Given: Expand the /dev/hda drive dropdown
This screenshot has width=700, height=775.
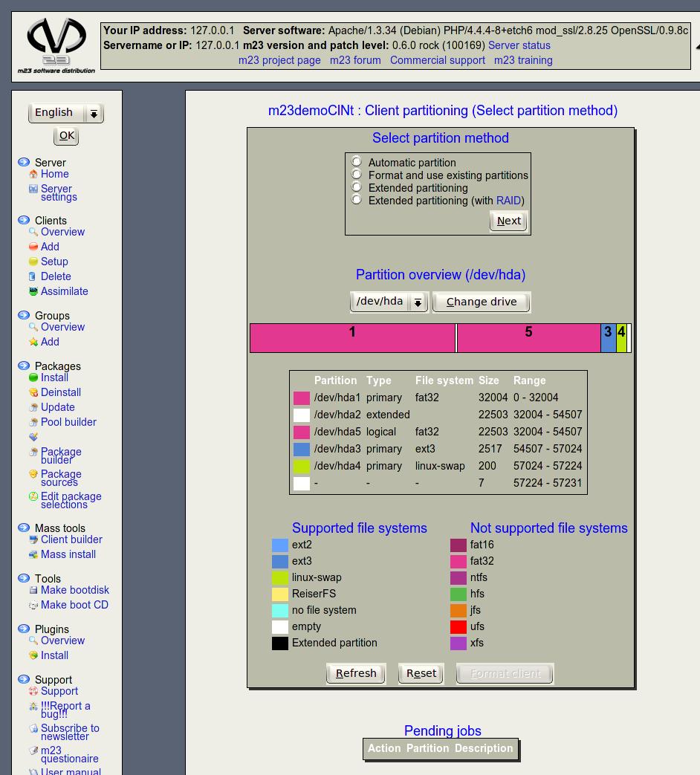Looking at the screenshot, I should tap(389, 302).
